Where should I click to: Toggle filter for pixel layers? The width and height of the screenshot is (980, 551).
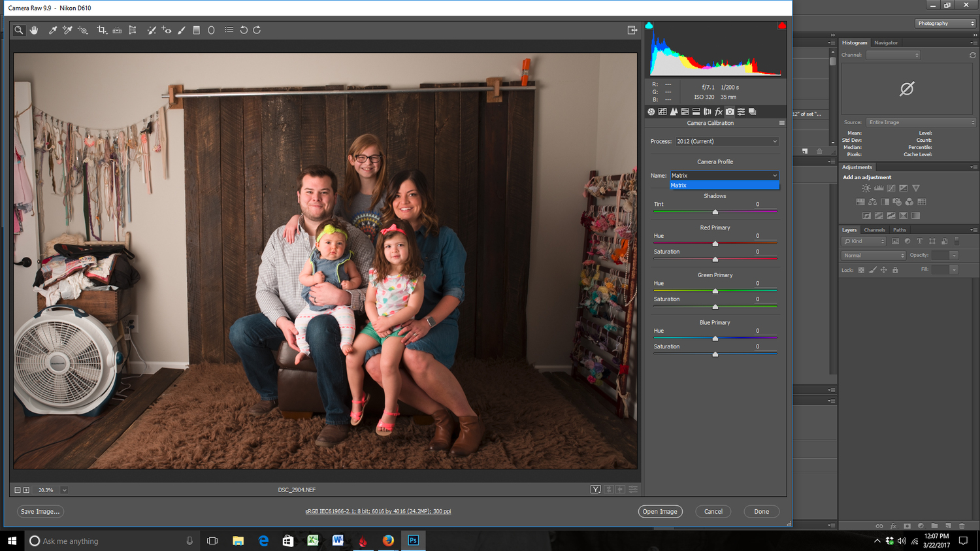[895, 241]
